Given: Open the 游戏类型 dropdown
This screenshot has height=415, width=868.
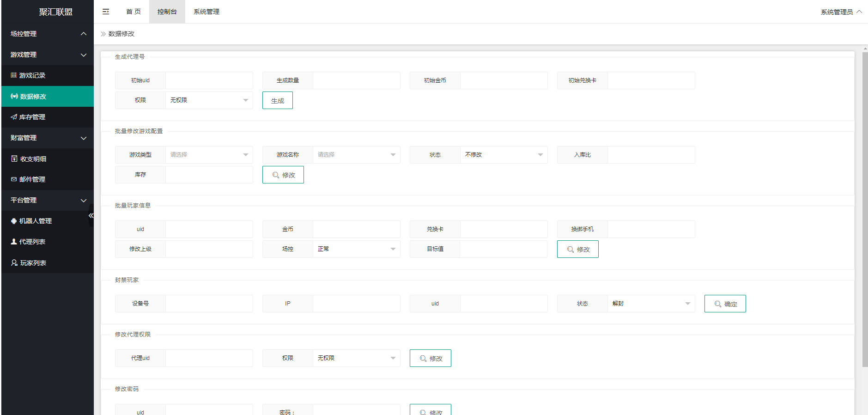Looking at the screenshot, I should pos(209,155).
